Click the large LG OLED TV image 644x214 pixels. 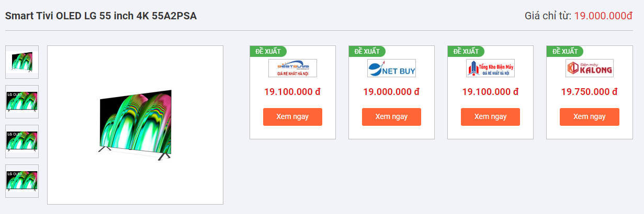[135, 125]
